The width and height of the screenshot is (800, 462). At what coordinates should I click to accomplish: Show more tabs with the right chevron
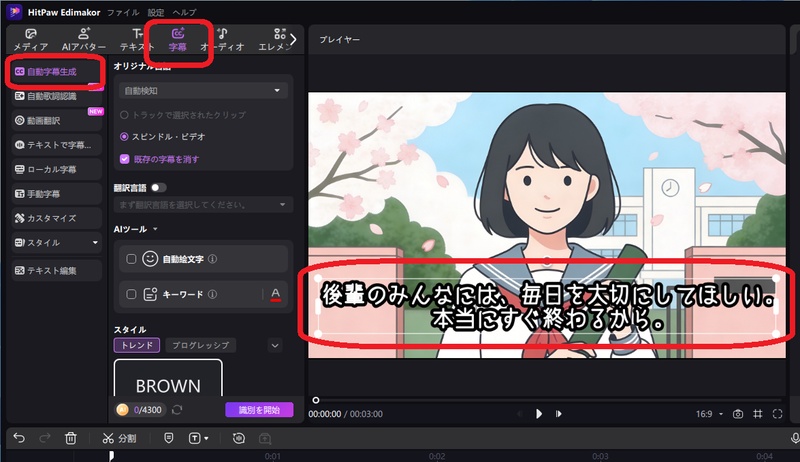tap(293, 40)
